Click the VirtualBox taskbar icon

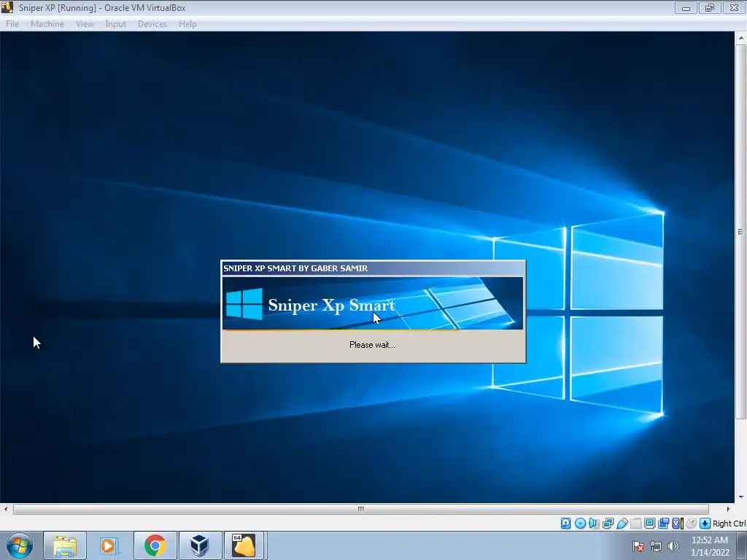[x=199, y=545]
